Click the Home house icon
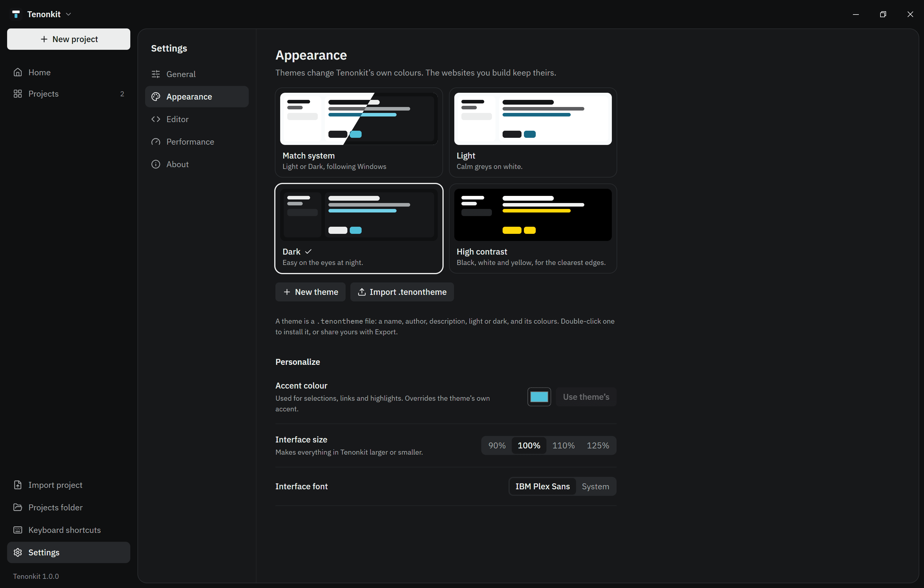The height and width of the screenshot is (588, 924). pos(18,72)
